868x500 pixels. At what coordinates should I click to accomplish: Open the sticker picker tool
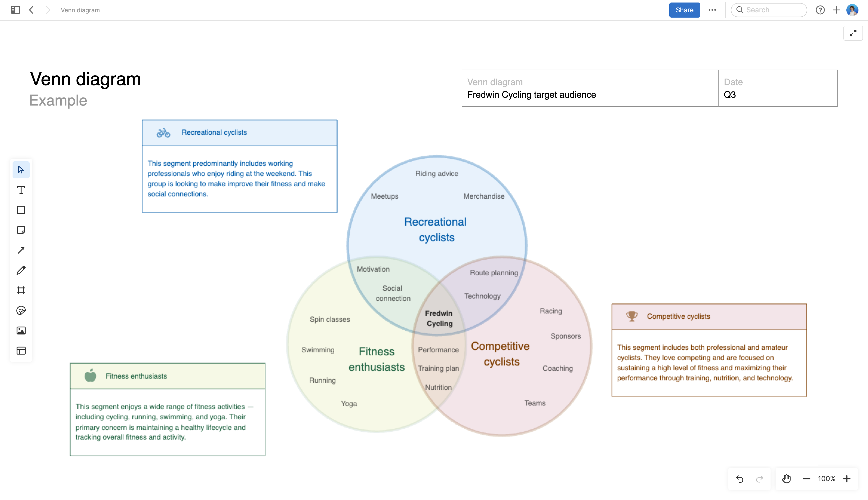tap(21, 311)
